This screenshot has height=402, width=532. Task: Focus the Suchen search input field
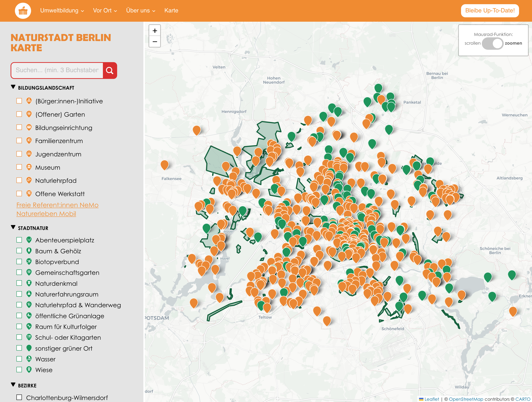pyautogui.click(x=57, y=70)
